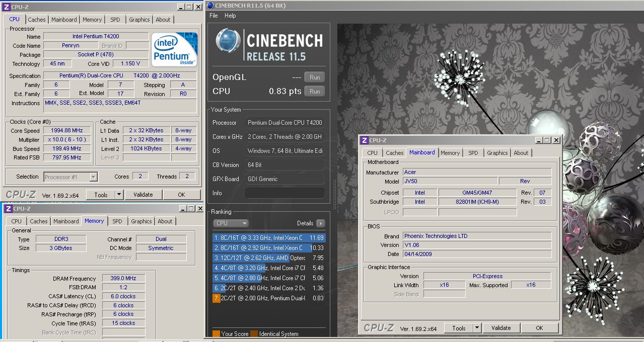Open the File menu in Cinebench
This screenshot has width=644, height=342.
[213, 16]
